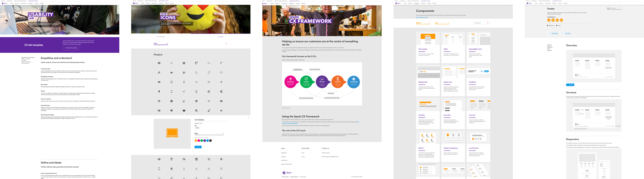Click the Discover circle in framework diagram
Viewport: 644px width, 179px height.
[290, 82]
